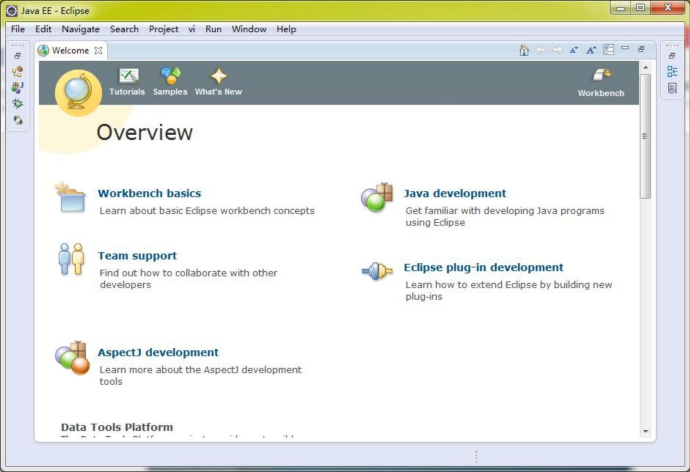Image resolution: width=690 pixels, height=472 pixels.
Task: Open Samples from the welcome banner
Action: click(x=170, y=82)
